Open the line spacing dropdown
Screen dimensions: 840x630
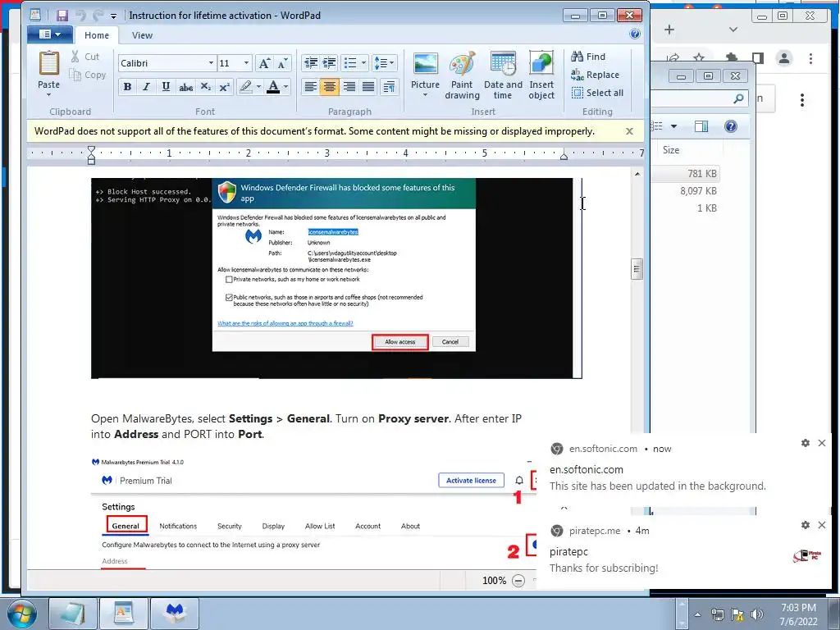tap(384, 63)
